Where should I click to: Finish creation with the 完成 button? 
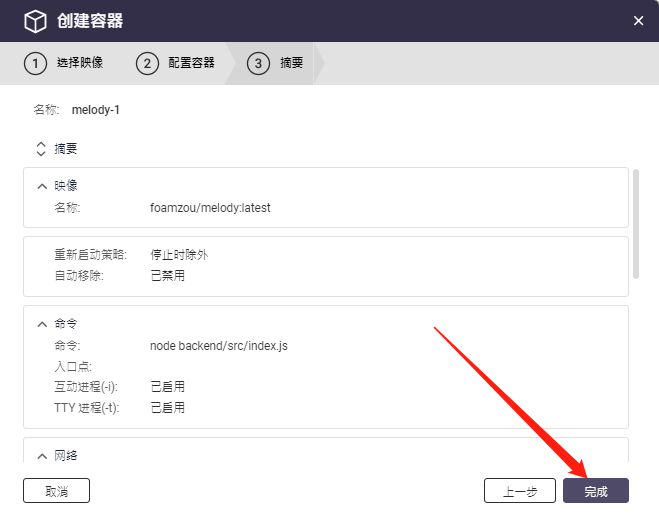point(596,491)
